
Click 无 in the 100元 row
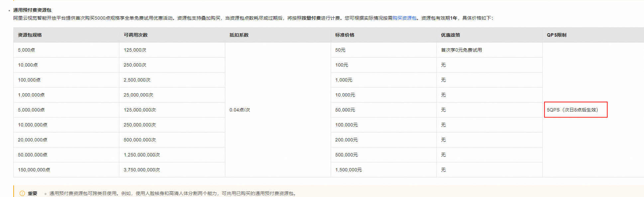489,65
